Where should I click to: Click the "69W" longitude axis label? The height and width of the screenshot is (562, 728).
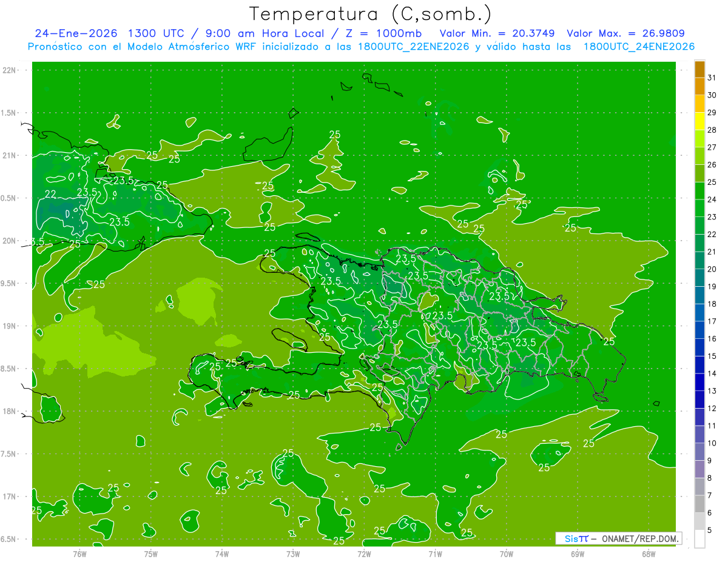(578, 554)
